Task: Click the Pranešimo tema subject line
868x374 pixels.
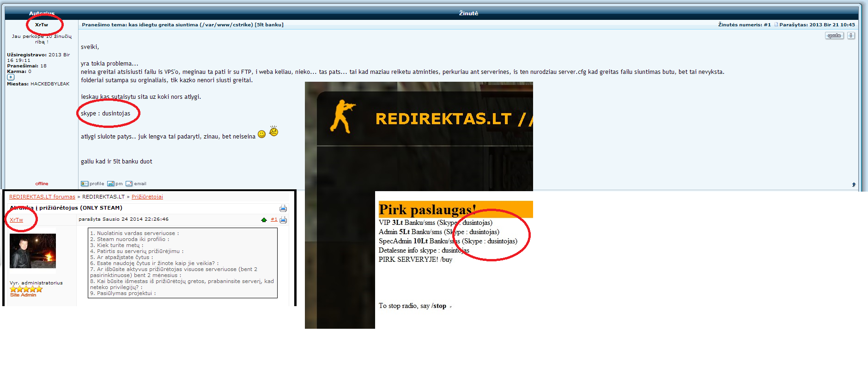Action: click(x=182, y=25)
